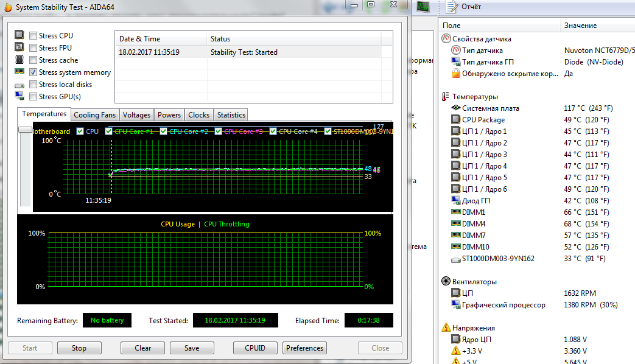Image resolution: width=635 pixels, height=364 pixels.
Task: Enable the Stress CPU checkbox
Action: point(33,36)
